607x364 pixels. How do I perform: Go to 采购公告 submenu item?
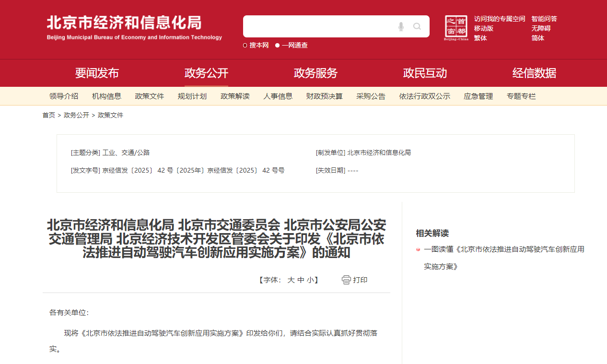tap(371, 96)
